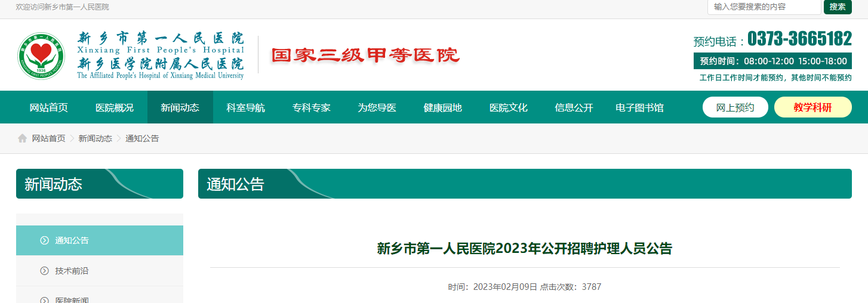The height and width of the screenshot is (303, 868).
Task: Open 网站首页 in main navigation
Action: 49,107
